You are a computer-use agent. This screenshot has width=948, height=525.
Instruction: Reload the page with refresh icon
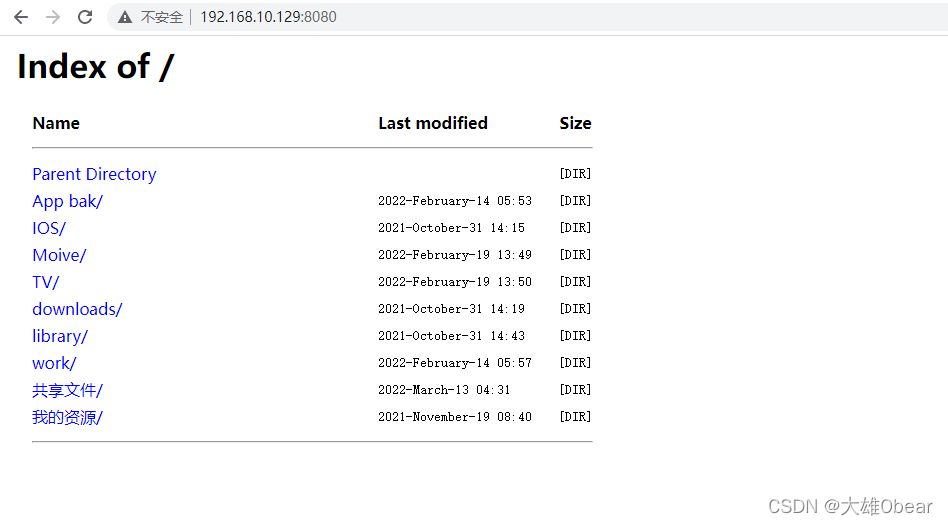tap(85, 17)
